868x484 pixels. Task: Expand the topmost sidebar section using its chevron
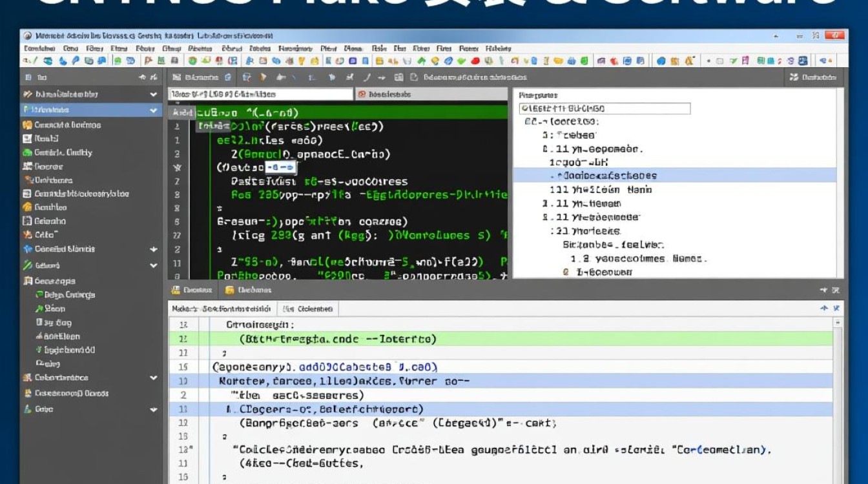pyautogui.click(x=154, y=94)
